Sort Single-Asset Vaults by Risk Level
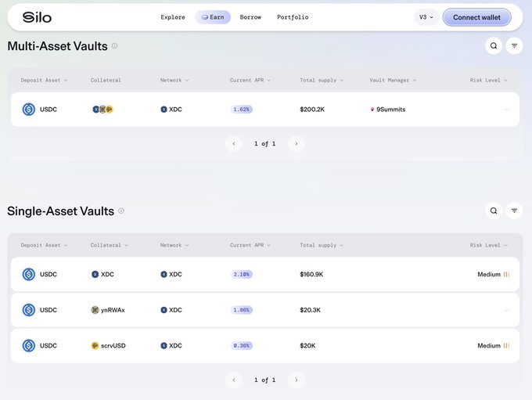The width and height of the screenshot is (532, 400). click(x=488, y=245)
